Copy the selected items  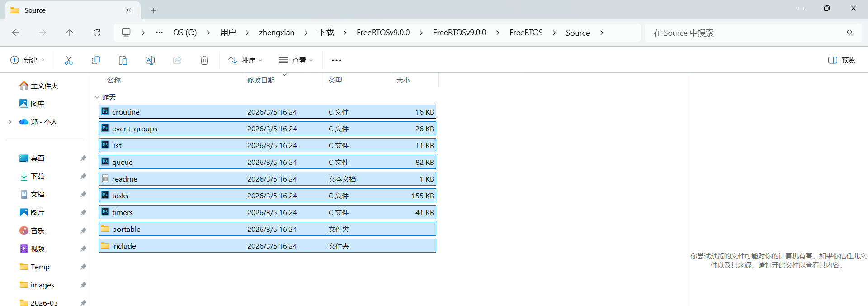[x=96, y=60]
